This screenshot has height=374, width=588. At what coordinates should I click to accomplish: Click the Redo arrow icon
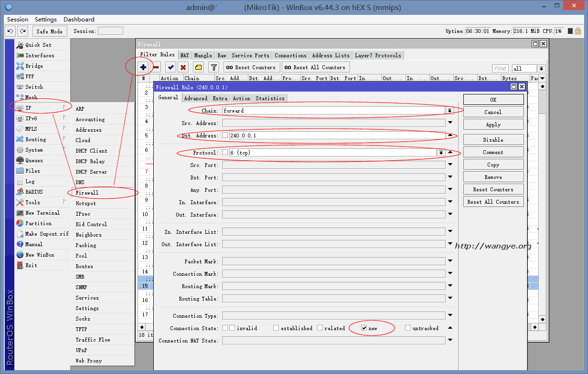point(22,31)
